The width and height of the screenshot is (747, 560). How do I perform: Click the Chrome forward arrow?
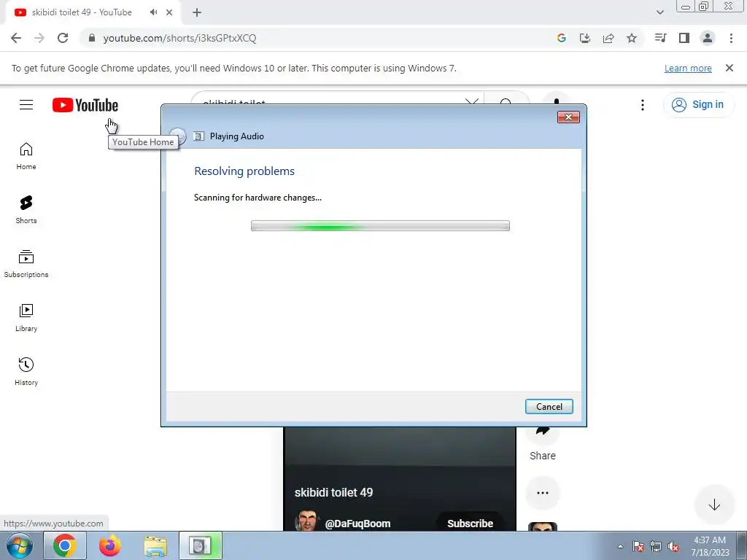click(x=39, y=38)
